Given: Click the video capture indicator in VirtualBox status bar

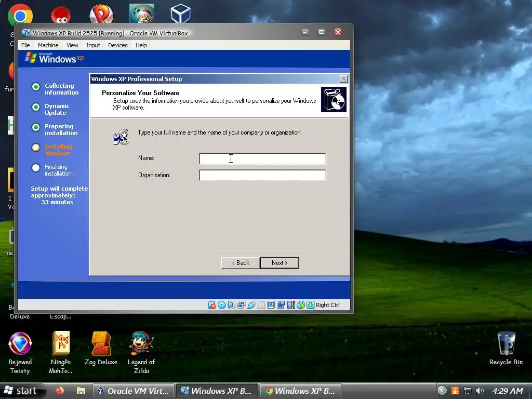Looking at the screenshot, I should click(x=281, y=305).
